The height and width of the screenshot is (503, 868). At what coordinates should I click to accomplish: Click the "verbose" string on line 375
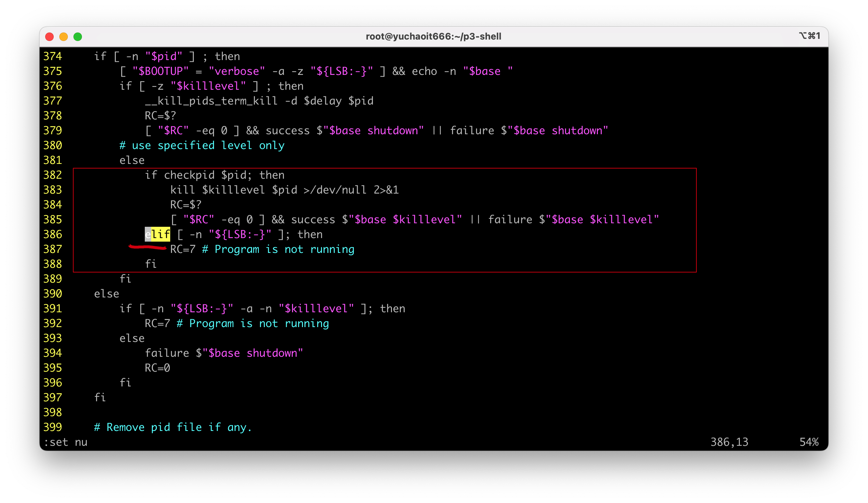(x=236, y=71)
